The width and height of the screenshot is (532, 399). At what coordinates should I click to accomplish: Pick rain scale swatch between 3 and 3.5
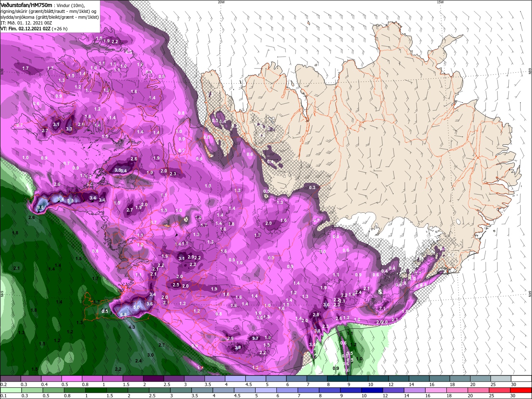click(x=180, y=390)
